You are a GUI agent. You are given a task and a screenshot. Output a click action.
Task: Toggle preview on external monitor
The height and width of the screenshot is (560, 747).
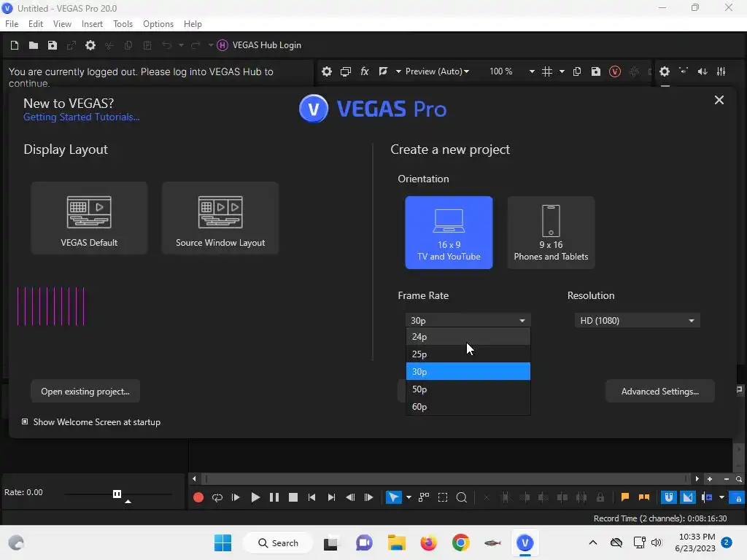(345, 71)
